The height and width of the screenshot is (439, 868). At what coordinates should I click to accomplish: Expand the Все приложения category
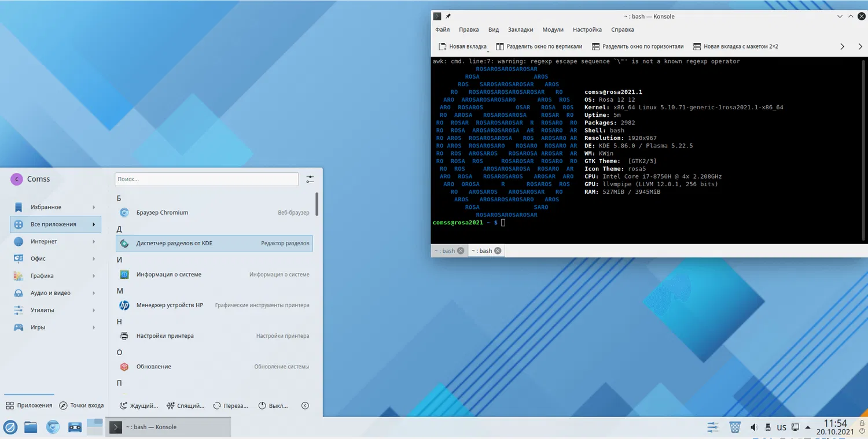tap(56, 224)
